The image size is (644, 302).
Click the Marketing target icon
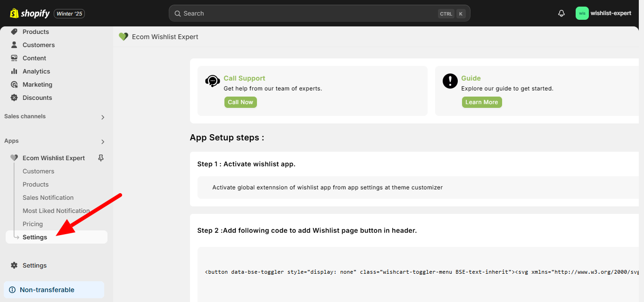[14, 85]
